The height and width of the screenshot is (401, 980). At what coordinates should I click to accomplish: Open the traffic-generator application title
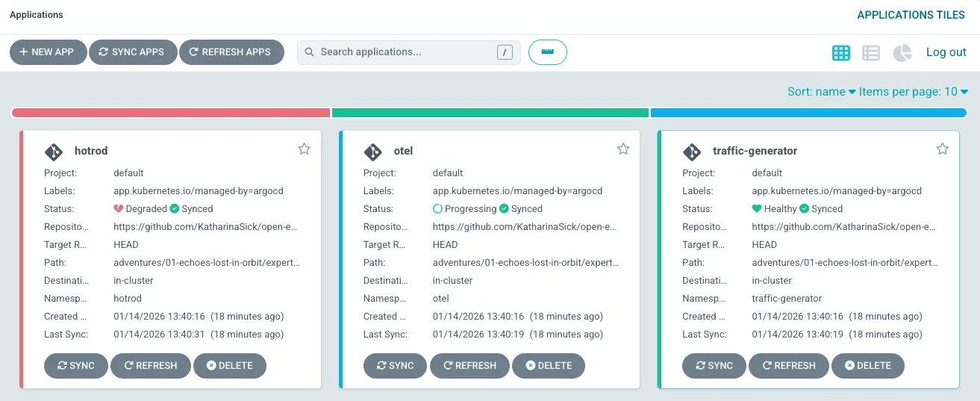(755, 151)
